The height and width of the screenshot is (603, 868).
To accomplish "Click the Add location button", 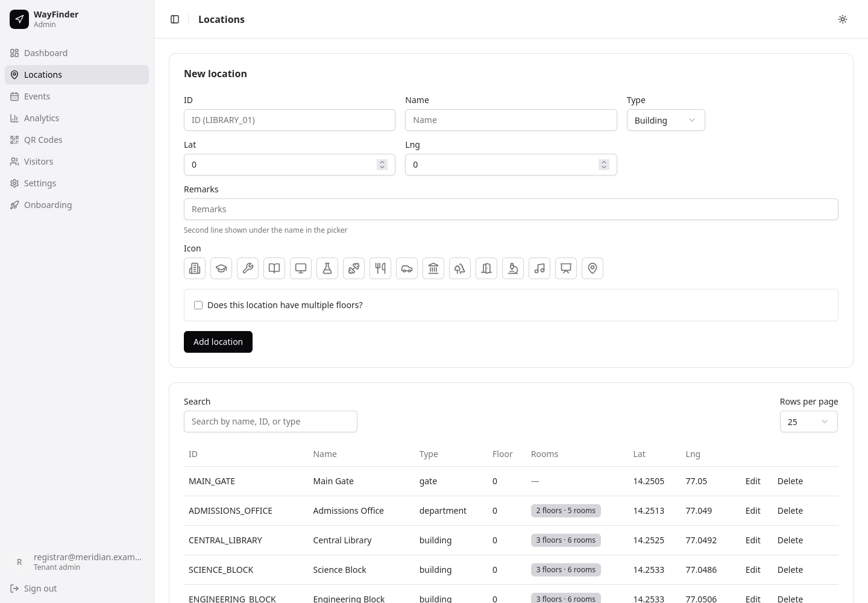I will [x=218, y=342].
